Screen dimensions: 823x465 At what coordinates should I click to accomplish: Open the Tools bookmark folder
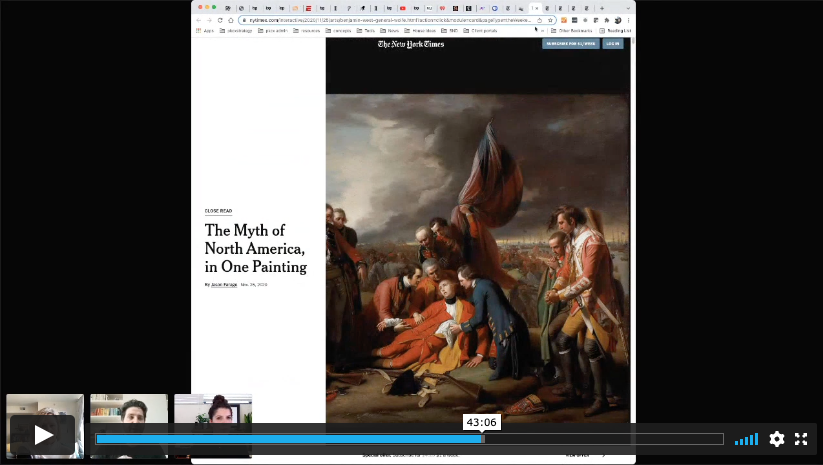[x=366, y=31]
